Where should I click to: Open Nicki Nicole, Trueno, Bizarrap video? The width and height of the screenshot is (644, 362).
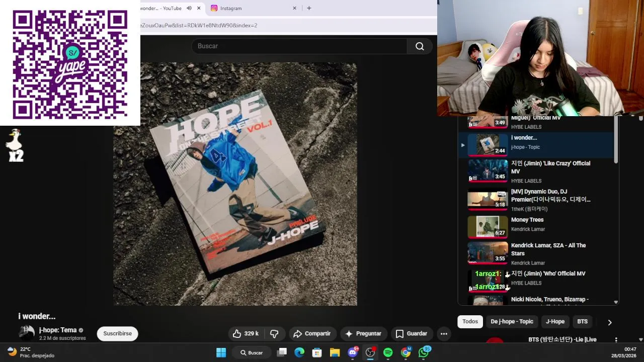[x=536, y=300]
